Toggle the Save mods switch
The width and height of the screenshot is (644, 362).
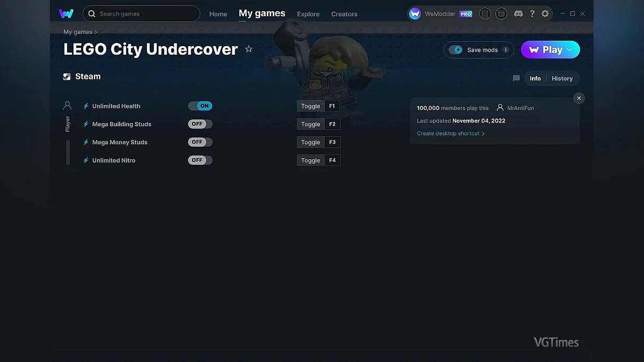(456, 50)
